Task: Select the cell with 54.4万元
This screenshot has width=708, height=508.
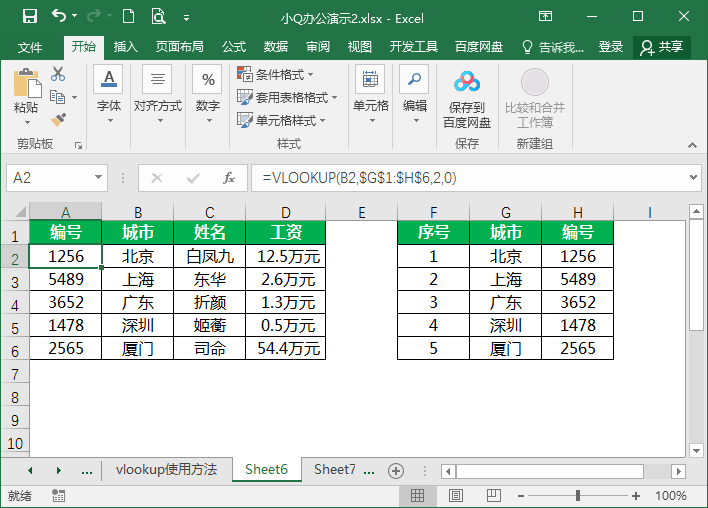Action: [285, 348]
